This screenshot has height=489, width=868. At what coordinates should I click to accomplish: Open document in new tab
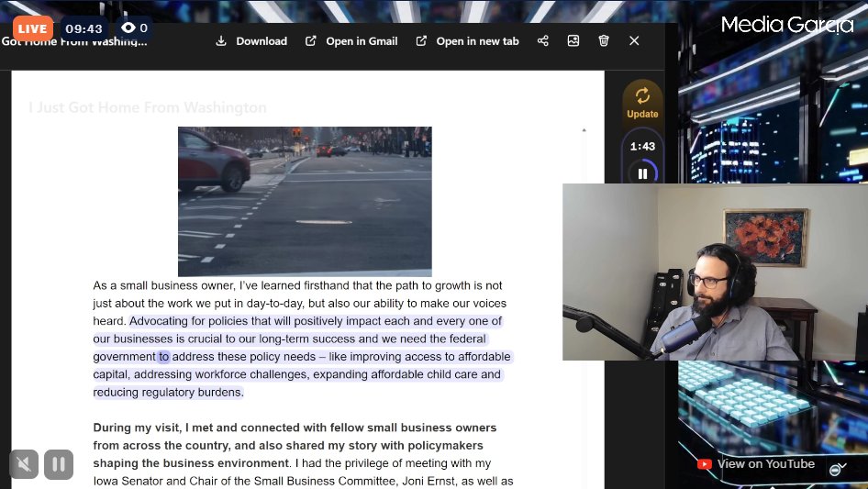[x=467, y=41]
